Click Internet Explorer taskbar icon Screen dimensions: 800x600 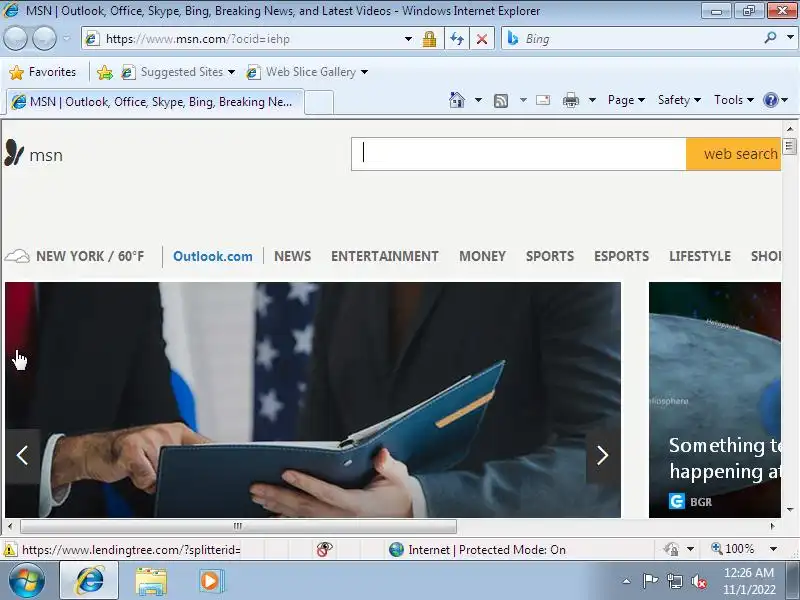point(89,581)
